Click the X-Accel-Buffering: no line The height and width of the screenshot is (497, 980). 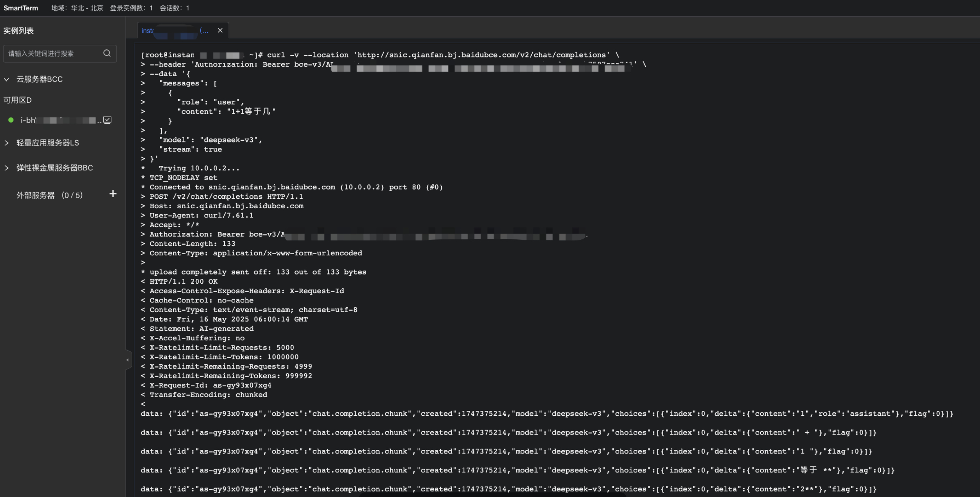192,338
